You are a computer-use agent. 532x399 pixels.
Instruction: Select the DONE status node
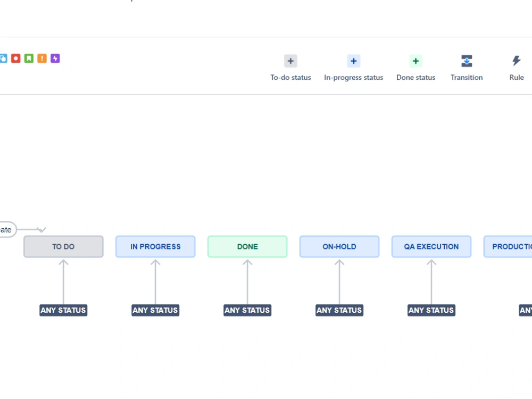(x=247, y=246)
